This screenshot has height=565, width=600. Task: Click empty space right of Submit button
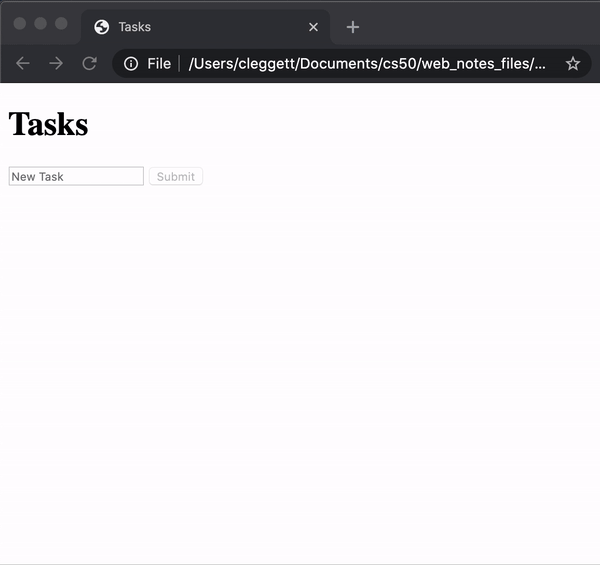(x=400, y=177)
